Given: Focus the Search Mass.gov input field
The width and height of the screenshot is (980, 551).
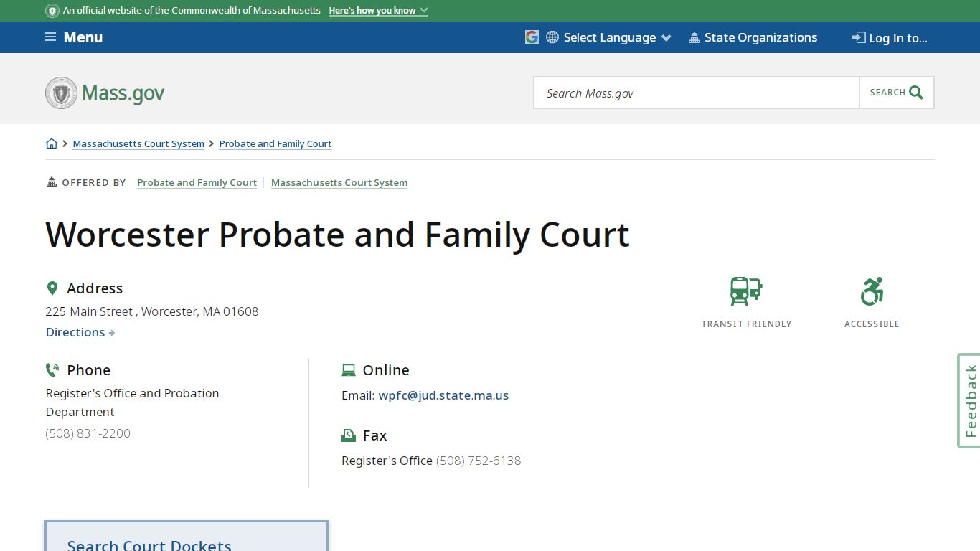Looking at the screenshot, I should point(697,93).
